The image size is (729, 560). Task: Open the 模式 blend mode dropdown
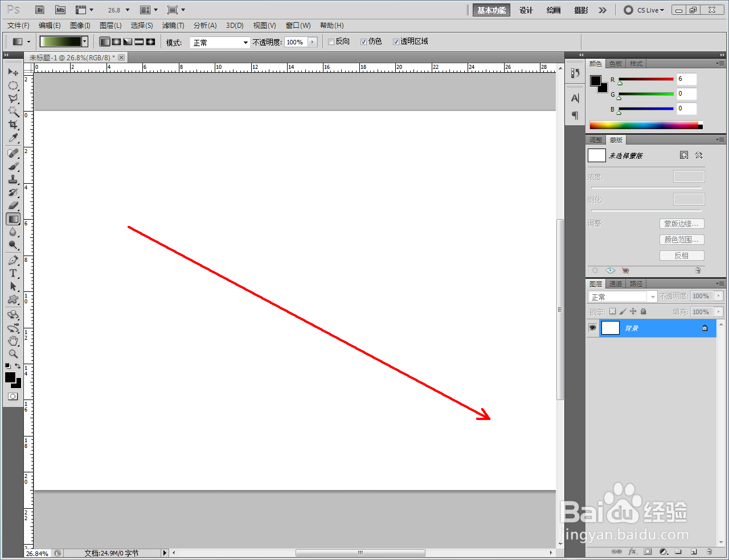(220, 42)
